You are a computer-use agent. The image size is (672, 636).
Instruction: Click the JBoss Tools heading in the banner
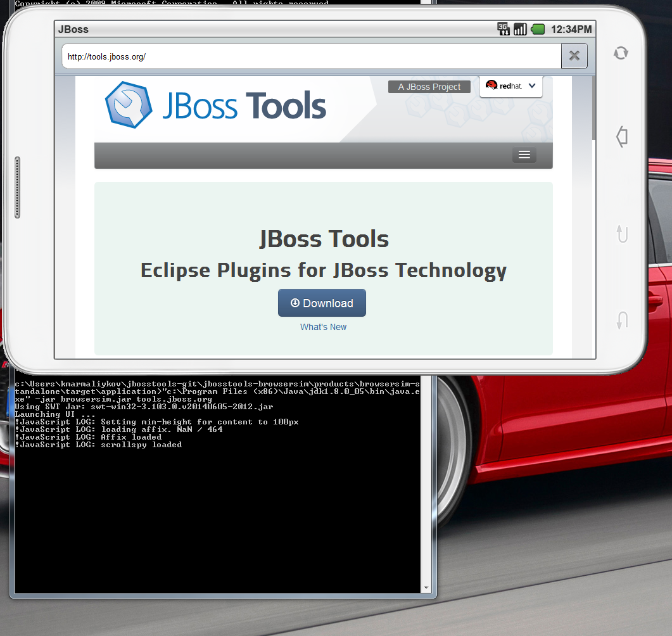tap(324, 239)
